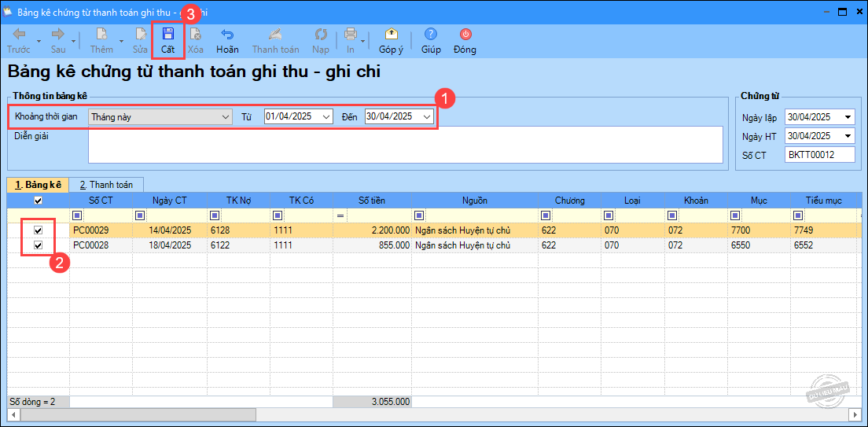Viewport: 868px width, 427px height.
Task: Click the Thêm (add) toolbar icon
Action: [102, 35]
